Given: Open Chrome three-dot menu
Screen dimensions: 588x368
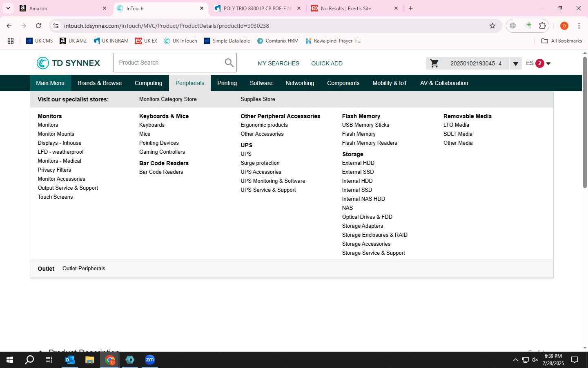Looking at the screenshot, I should pos(579,26).
